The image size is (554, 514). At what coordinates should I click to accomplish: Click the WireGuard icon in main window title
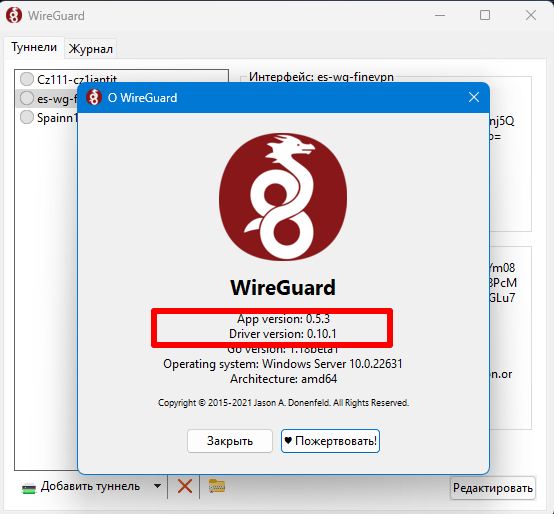coord(14,16)
